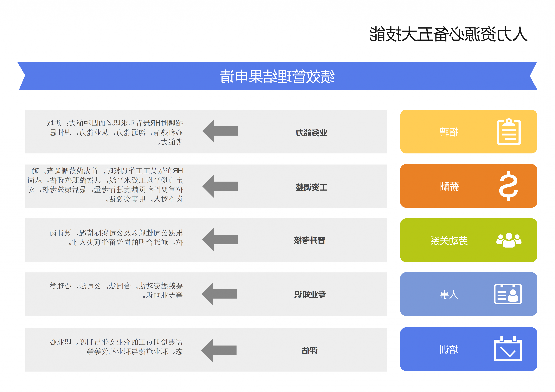Click the blue banner 绩效管理结果申请
The image size is (555, 392).
point(277,76)
